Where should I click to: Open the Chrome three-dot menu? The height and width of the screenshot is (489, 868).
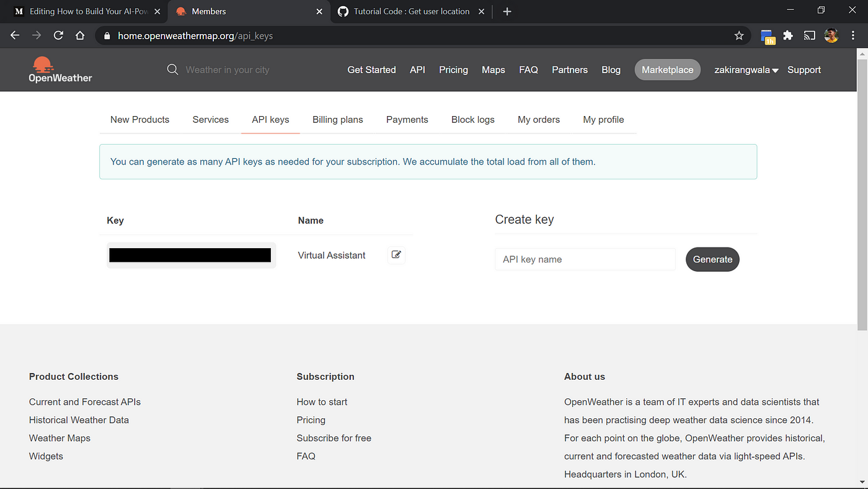click(x=853, y=36)
